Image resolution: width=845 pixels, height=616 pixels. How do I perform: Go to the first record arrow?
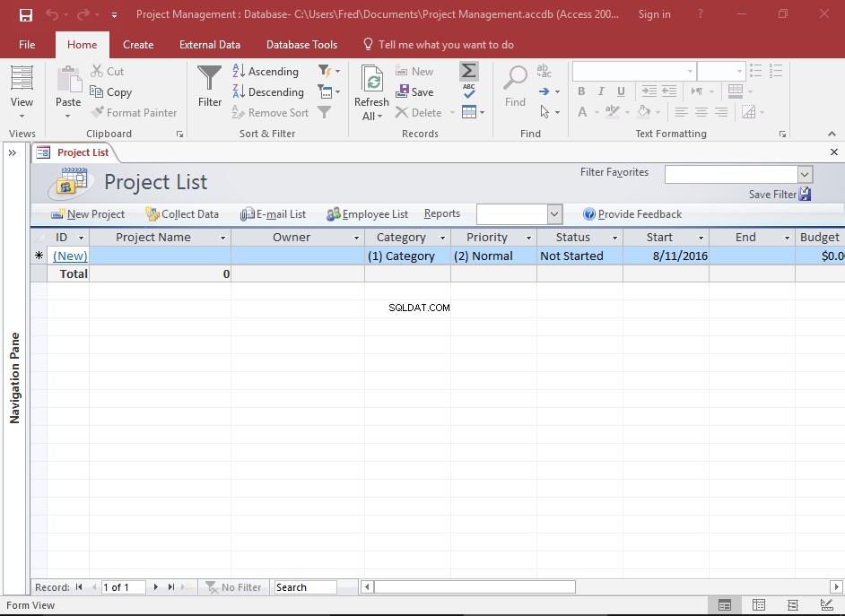[79, 587]
